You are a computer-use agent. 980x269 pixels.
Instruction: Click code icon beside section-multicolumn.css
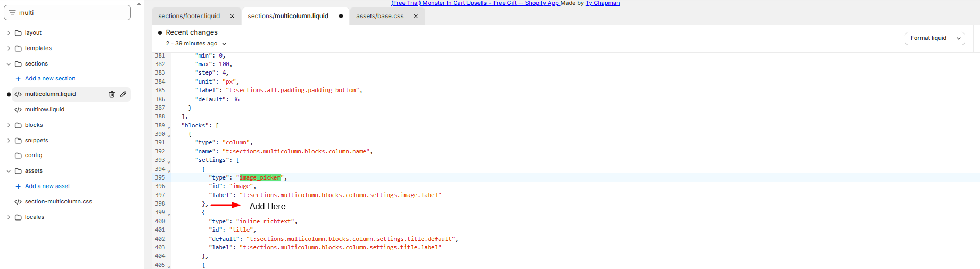pyautogui.click(x=18, y=202)
